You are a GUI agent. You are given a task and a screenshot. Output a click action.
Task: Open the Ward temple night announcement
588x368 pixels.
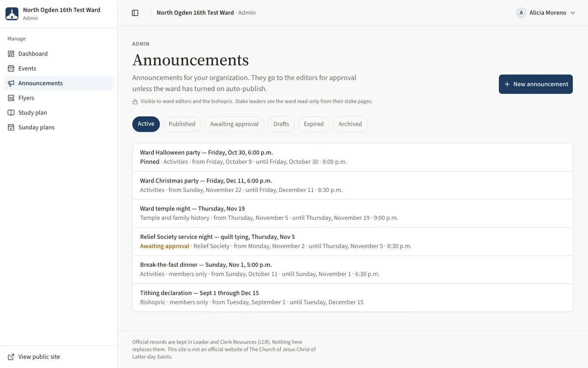tap(353, 213)
